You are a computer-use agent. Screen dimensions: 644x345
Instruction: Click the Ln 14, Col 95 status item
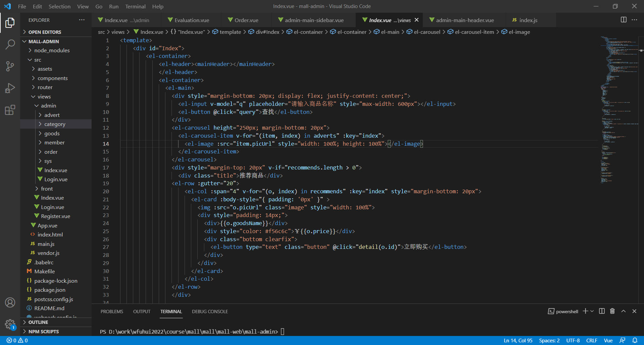pyautogui.click(x=518, y=340)
